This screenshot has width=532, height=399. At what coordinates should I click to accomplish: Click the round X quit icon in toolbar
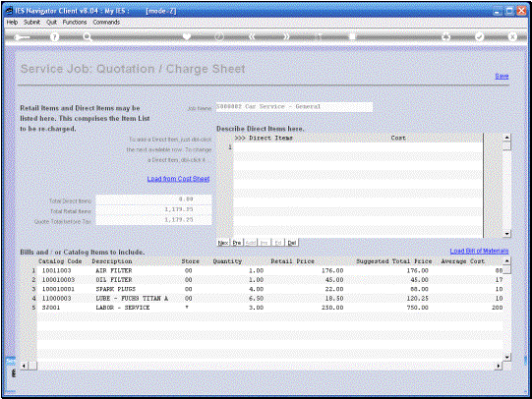tap(512, 36)
